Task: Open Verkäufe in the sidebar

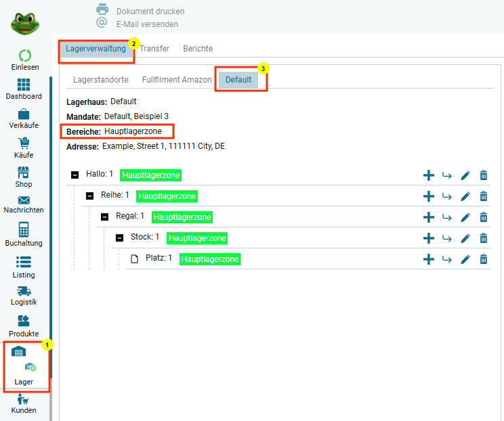Action: 24,114
